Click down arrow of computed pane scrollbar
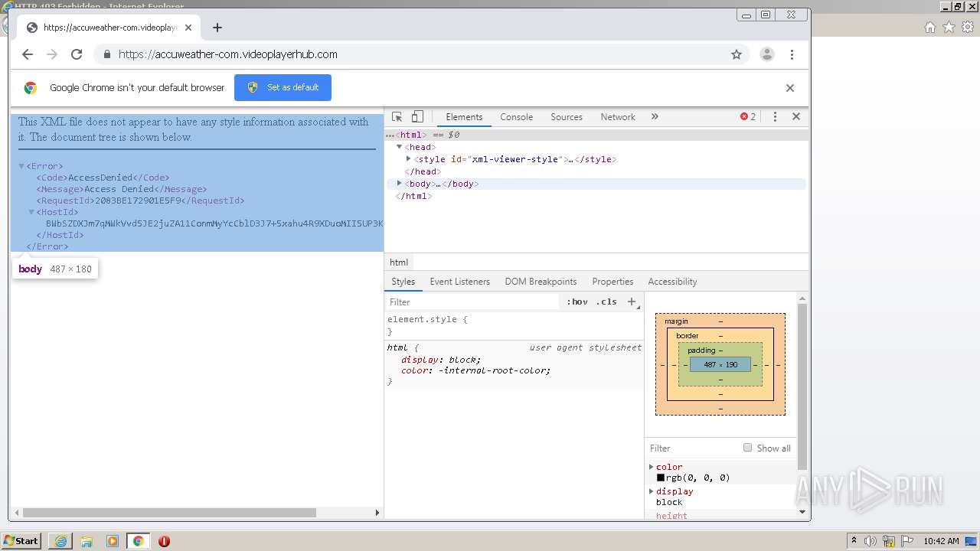Screen dimensions: 980x551 coord(802,512)
